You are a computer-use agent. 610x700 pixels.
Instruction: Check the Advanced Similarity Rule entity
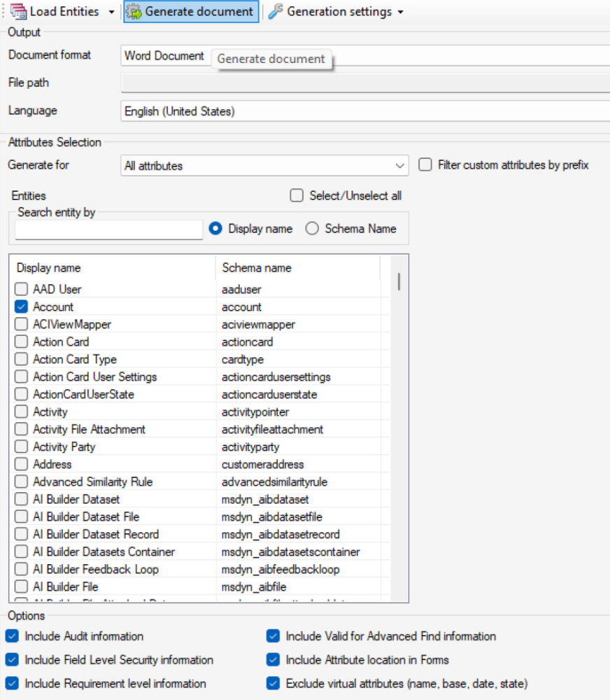pyautogui.click(x=21, y=482)
